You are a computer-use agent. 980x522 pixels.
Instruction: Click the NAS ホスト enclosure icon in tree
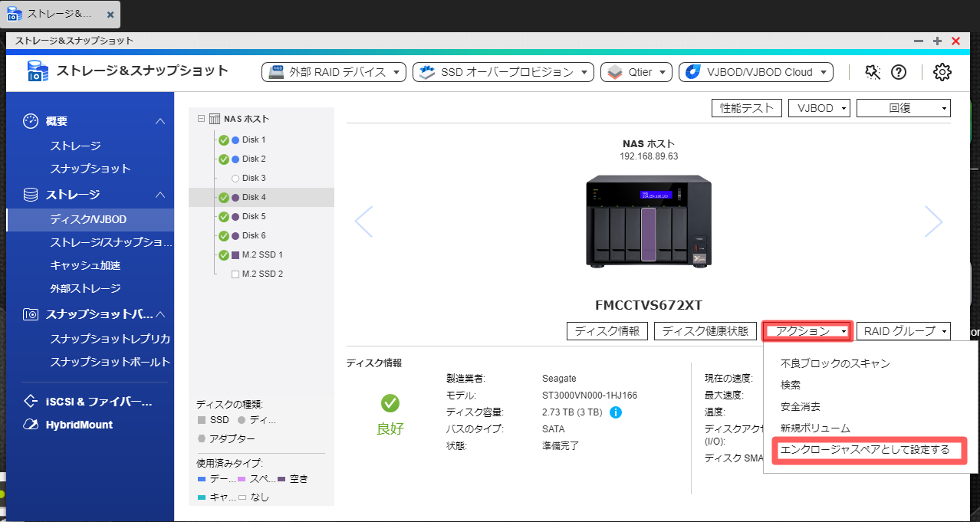[215, 119]
